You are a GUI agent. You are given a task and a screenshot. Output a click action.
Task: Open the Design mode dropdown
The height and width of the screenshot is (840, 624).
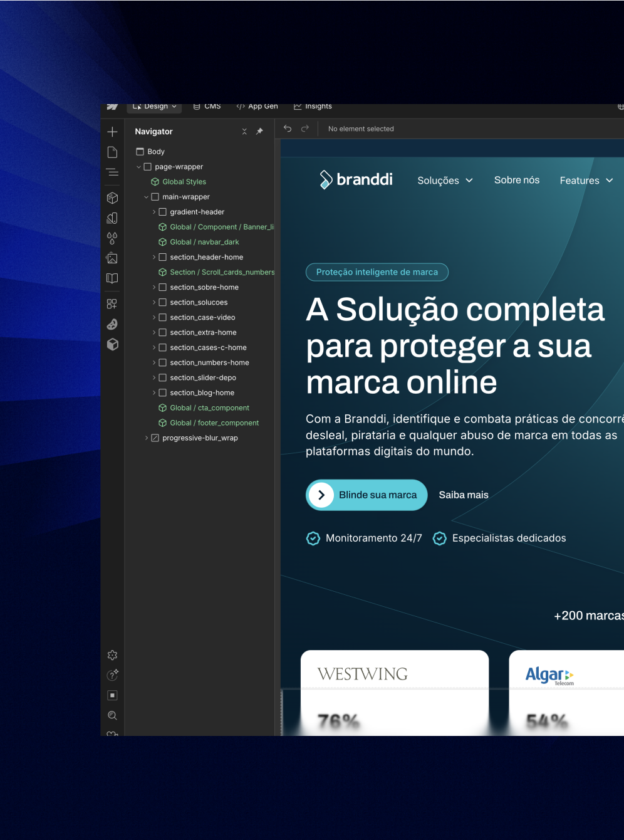[154, 107]
